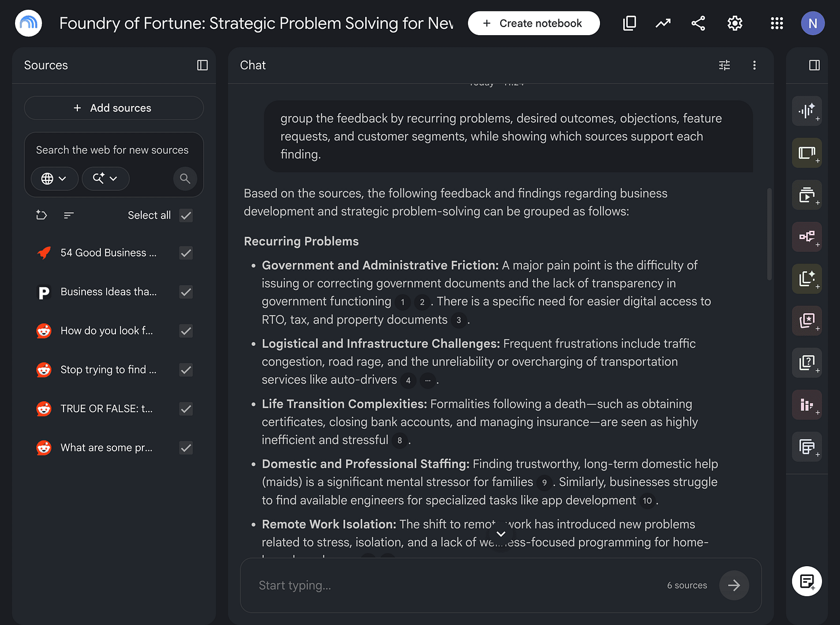Viewport: 840px width, 625px height.
Task: Expand the Studio panel
Action: click(x=814, y=65)
